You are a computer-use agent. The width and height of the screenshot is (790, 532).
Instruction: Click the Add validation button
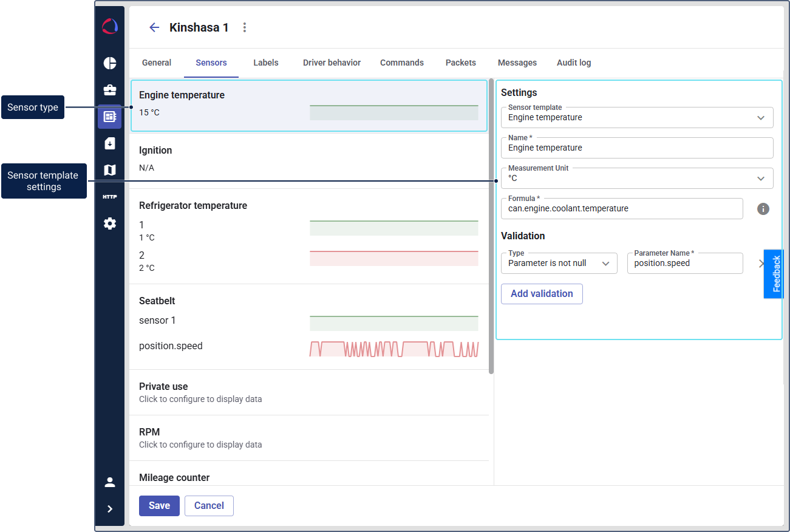pos(542,294)
